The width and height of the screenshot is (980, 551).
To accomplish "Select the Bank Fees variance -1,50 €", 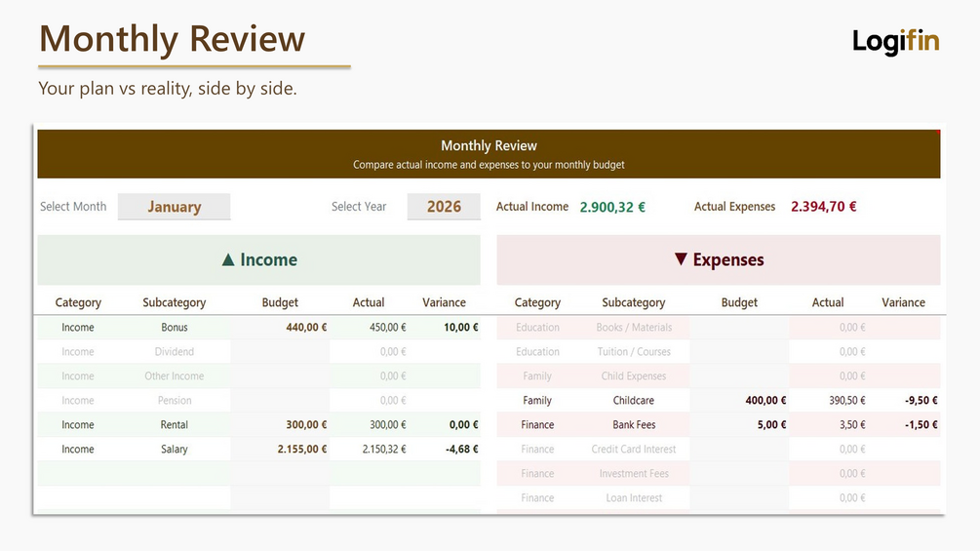I will tap(921, 425).
